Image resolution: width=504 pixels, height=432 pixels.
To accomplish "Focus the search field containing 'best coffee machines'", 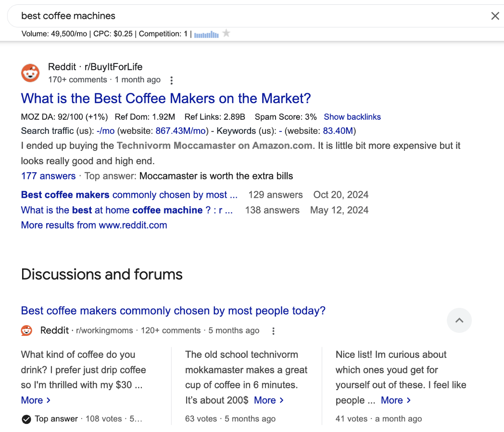I will pyautogui.click(x=240, y=16).
